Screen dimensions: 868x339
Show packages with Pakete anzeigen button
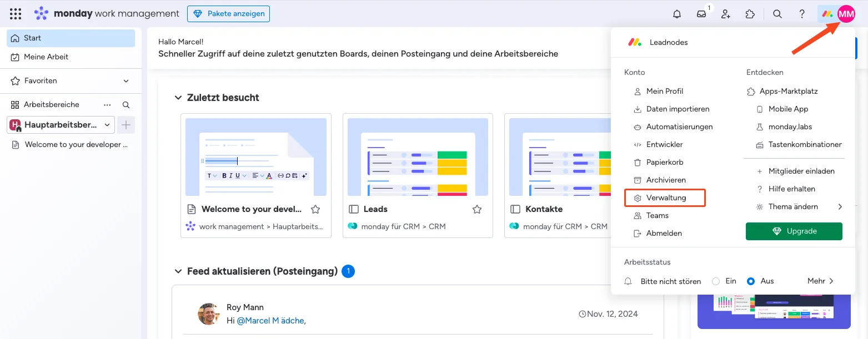click(x=228, y=14)
